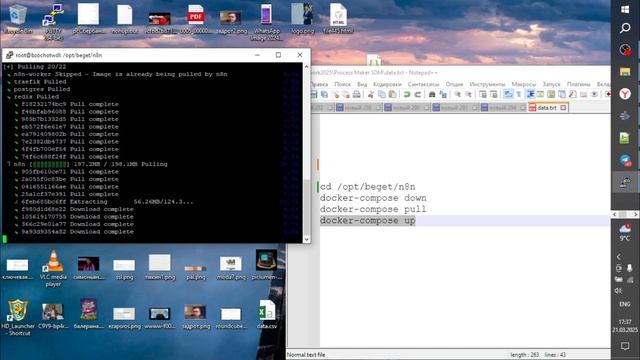This screenshot has width=640, height=360.
Task: Click 'Normal text file' in status bar
Action: coord(306,355)
